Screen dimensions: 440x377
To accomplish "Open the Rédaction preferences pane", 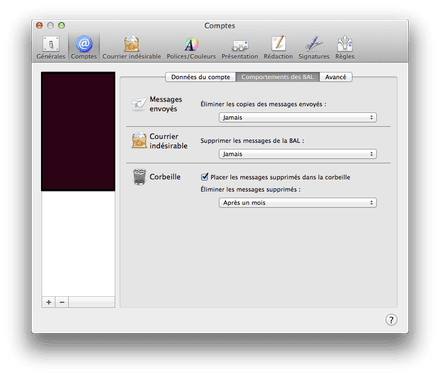I will pos(278,47).
